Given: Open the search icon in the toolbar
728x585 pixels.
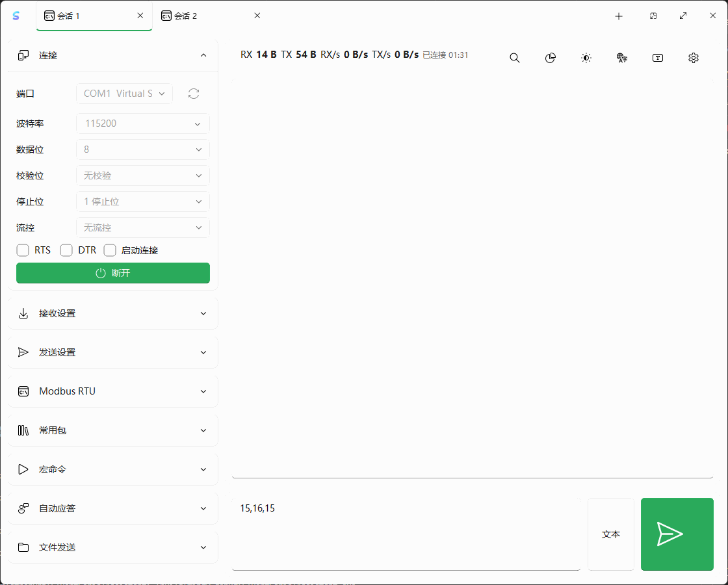Looking at the screenshot, I should click(x=514, y=58).
